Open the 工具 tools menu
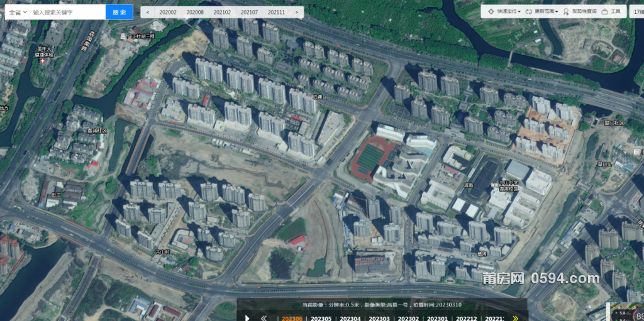 tap(616, 11)
